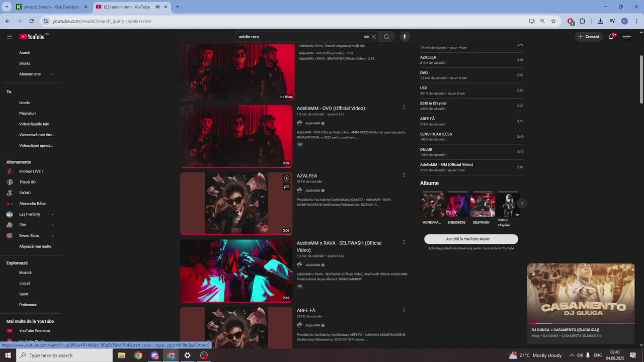Open the imoGen LIVE ! subscription

pos(30,171)
